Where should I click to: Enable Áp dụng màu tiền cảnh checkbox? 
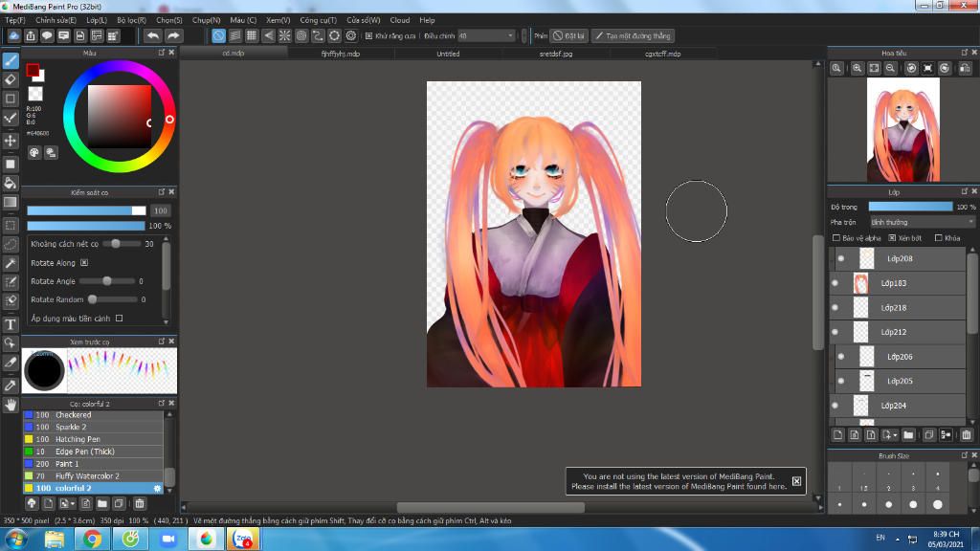(119, 318)
